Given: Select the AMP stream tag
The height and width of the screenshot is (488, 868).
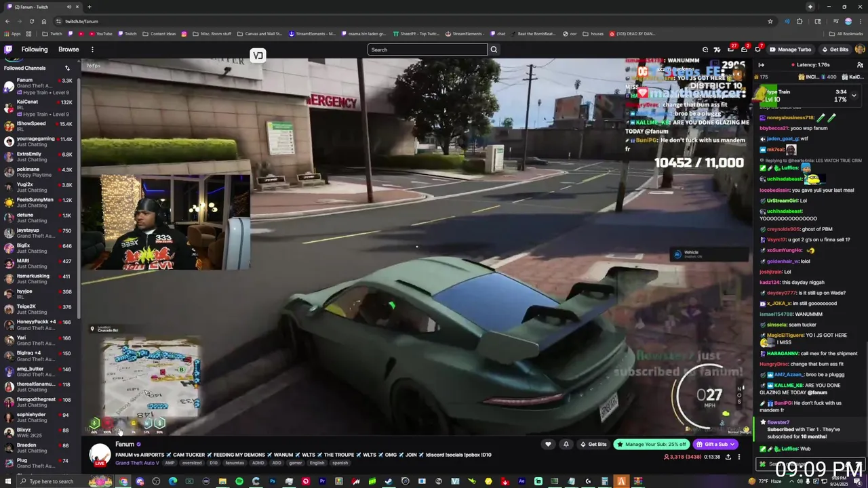Looking at the screenshot, I should click(x=170, y=463).
